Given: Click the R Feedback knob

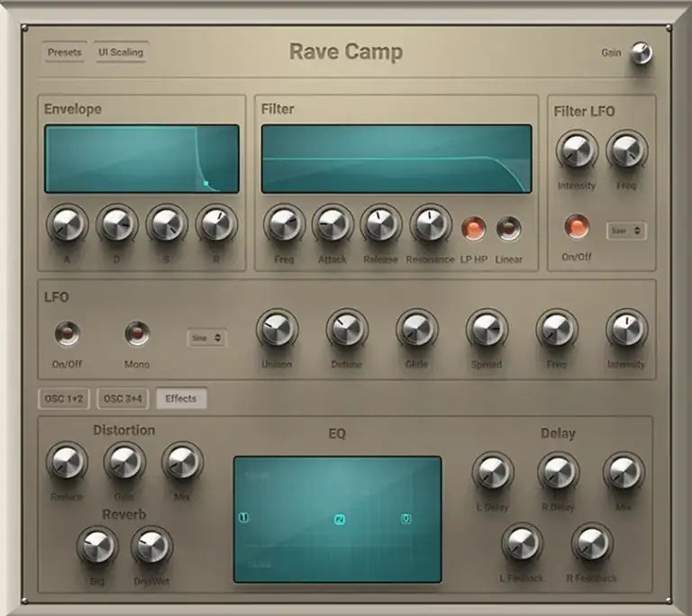Looking at the screenshot, I should click(592, 543).
